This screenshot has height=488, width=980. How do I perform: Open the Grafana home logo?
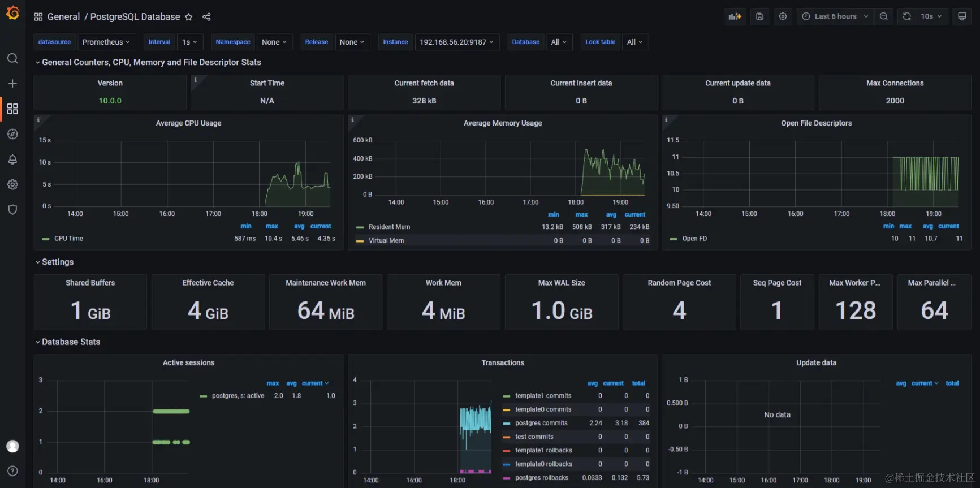[12, 12]
